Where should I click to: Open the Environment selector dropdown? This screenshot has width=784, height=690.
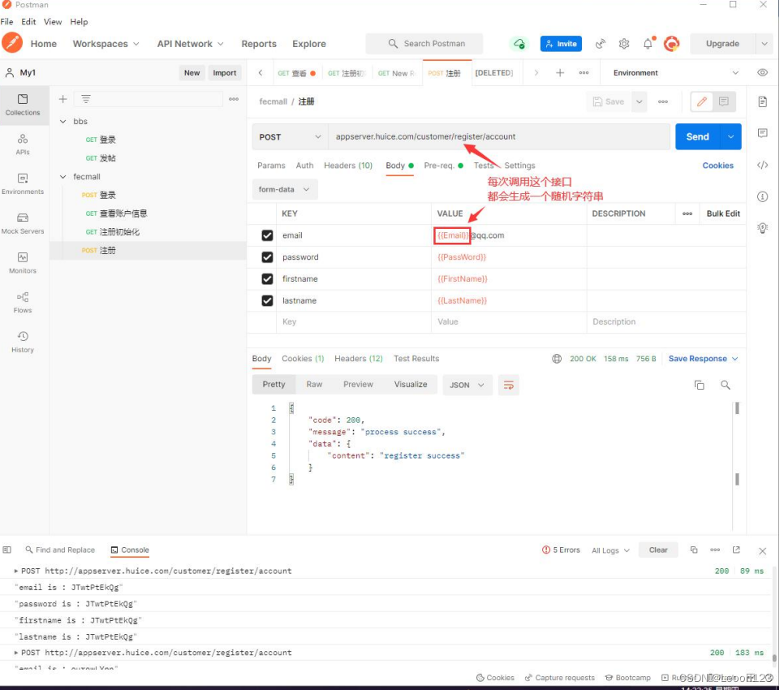675,73
